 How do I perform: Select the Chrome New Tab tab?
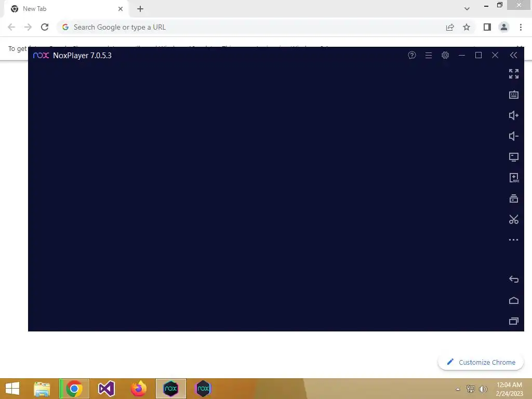(66, 9)
